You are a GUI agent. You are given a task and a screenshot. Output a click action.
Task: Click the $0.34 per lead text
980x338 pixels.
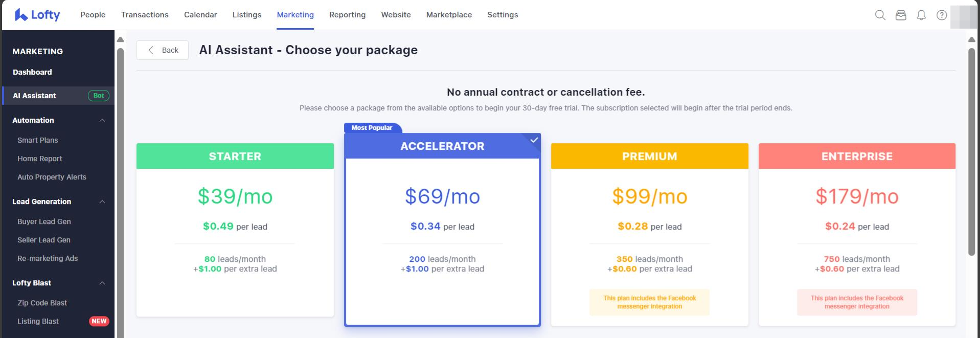coord(442,226)
